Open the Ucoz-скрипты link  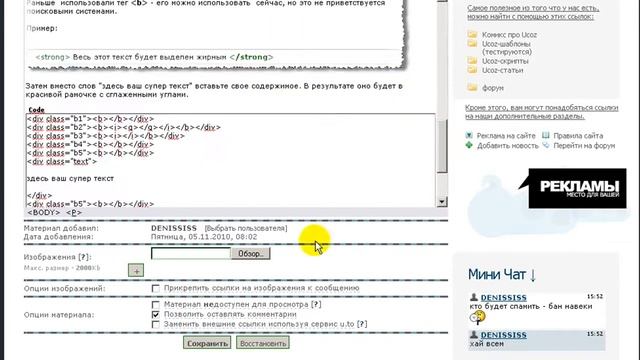(x=505, y=61)
